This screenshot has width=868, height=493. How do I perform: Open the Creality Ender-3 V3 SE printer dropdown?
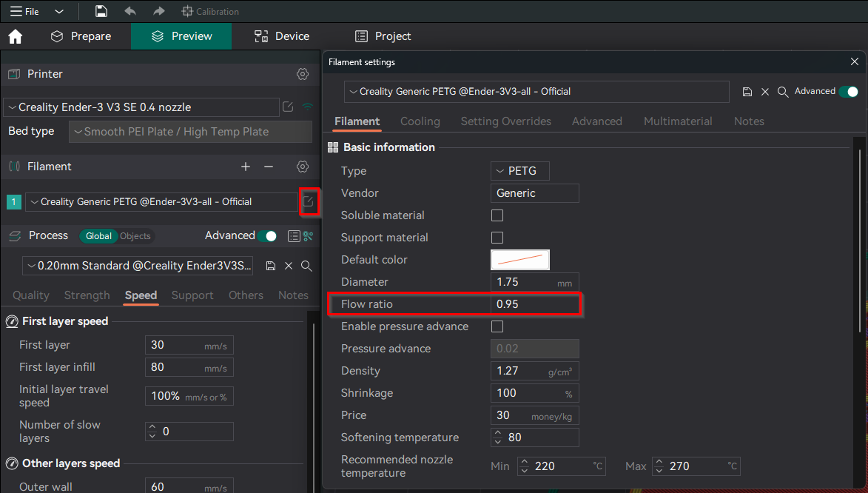click(141, 107)
